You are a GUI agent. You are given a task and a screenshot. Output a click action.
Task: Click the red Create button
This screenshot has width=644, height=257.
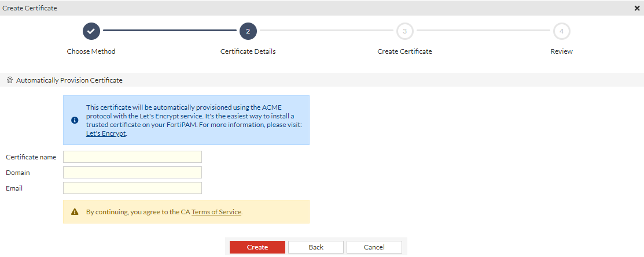(x=257, y=247)
